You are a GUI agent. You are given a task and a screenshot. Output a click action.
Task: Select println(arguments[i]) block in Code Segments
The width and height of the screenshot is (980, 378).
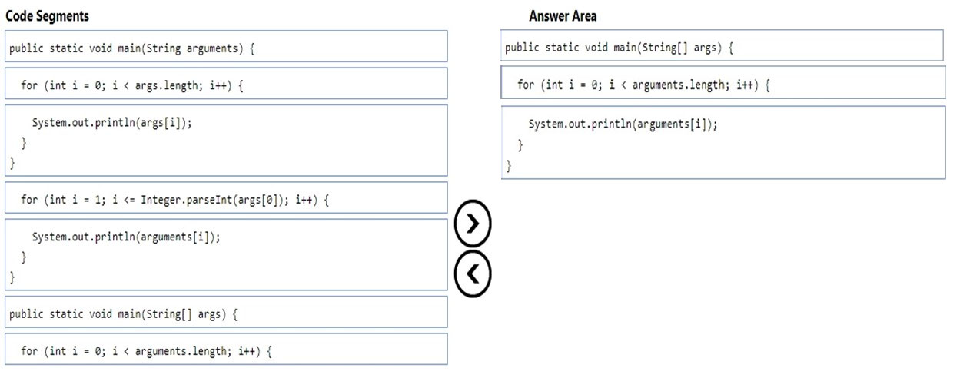pyautogui.click(x=226, y=255)
